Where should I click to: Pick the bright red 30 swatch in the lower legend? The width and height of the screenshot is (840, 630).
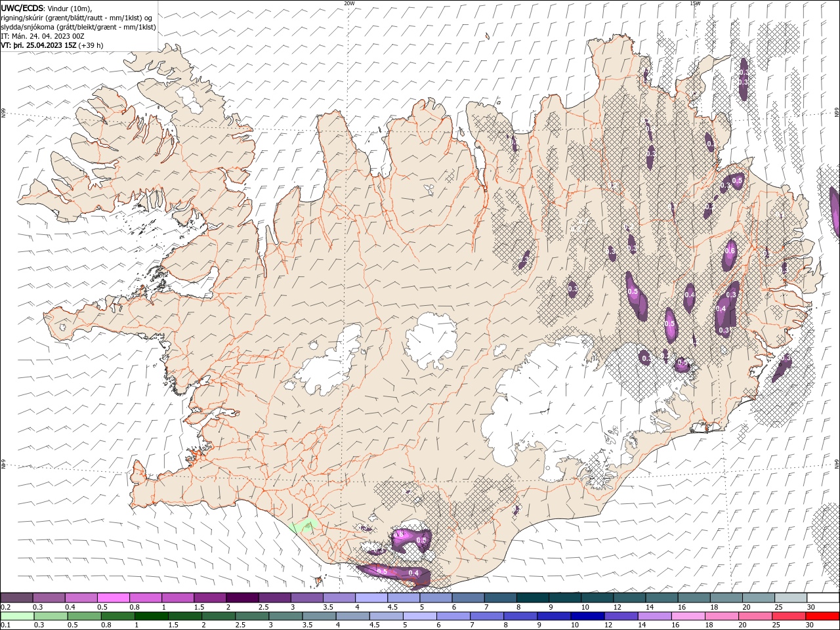(x=822, y=616)
